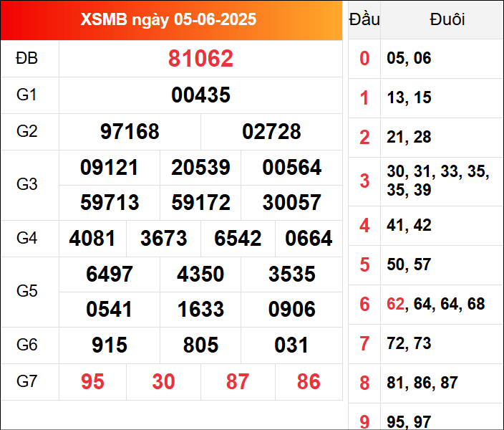Viewport: 504px width, 430px height.
Task: Select the G3 number 30057
Action: click(292, 202)
